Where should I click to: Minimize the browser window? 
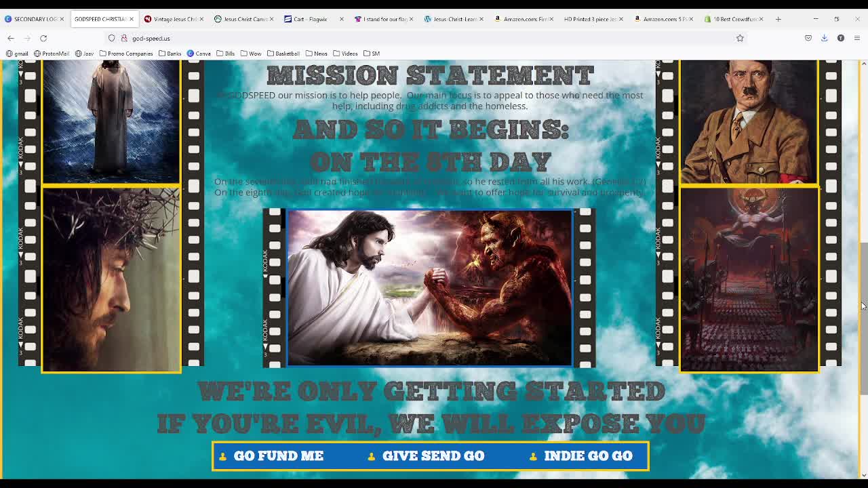pyautogui.click(x=816, y=19)
